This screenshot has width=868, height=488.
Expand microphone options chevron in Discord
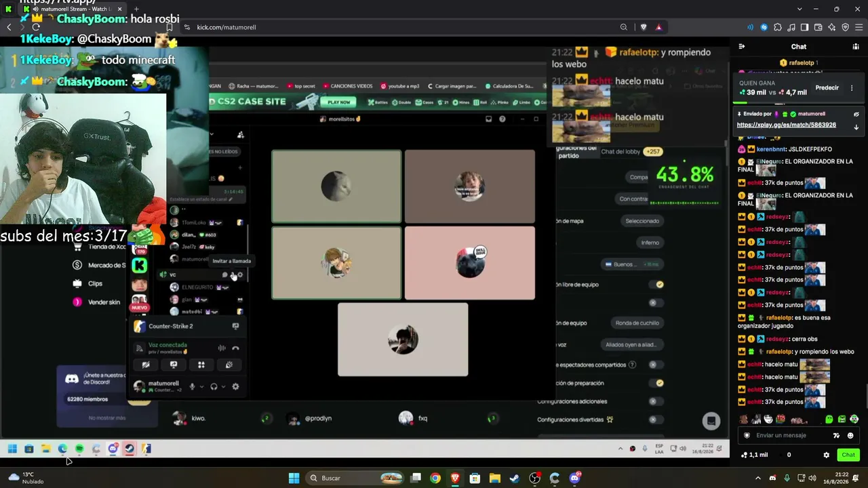pos(201,386)
